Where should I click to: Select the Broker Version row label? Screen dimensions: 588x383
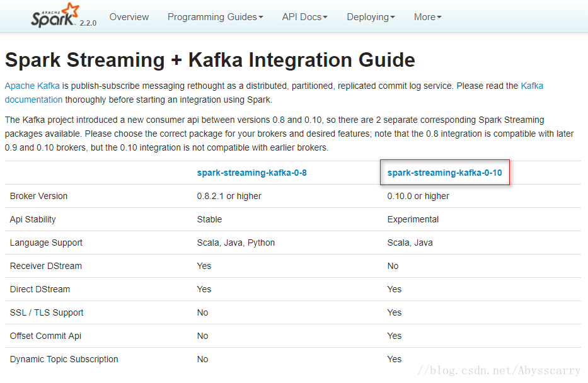coord(38,196)
